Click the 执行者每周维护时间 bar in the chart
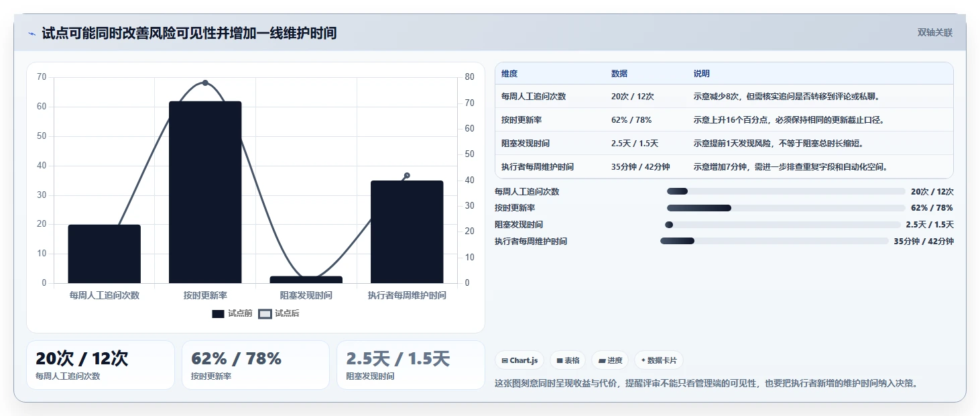The width and height of the screenshot is (980, 416). pyautogui.click(x=407, y=232)
